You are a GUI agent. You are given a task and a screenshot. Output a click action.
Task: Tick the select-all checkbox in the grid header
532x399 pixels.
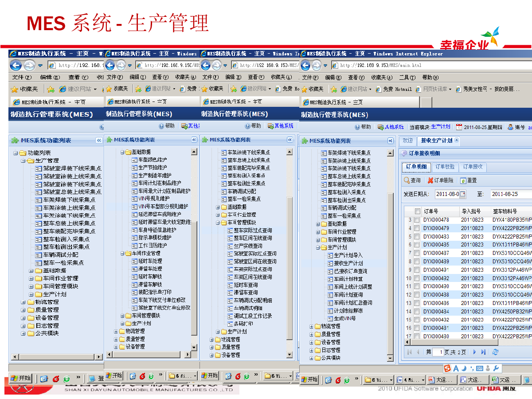[417, 211]
